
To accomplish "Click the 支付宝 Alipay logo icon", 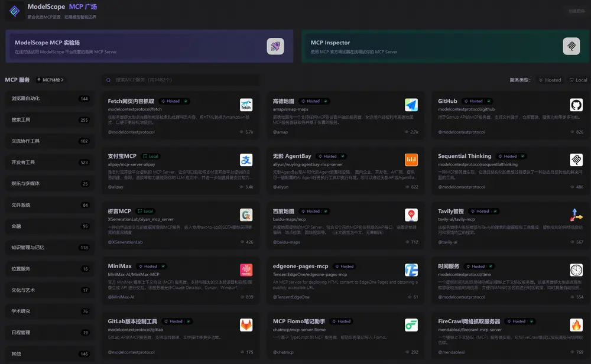I will pos(246,160).
